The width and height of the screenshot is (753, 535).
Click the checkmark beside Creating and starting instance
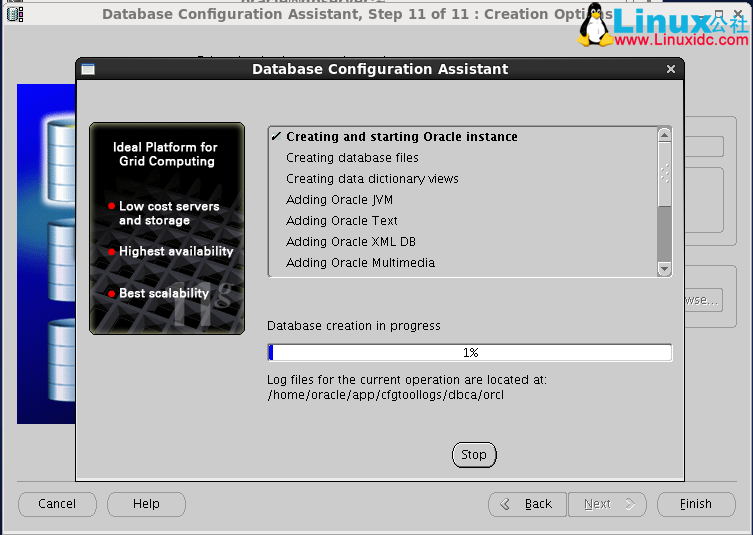276,136
